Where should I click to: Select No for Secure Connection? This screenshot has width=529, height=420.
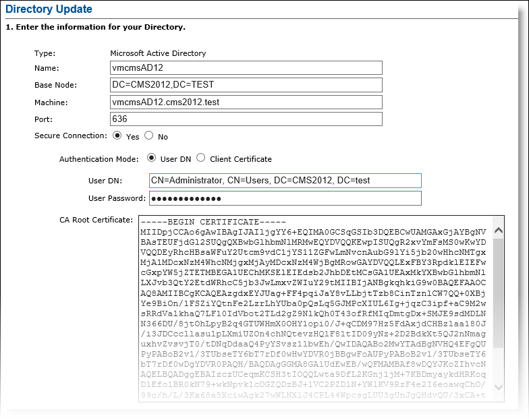tap(148, 136)
